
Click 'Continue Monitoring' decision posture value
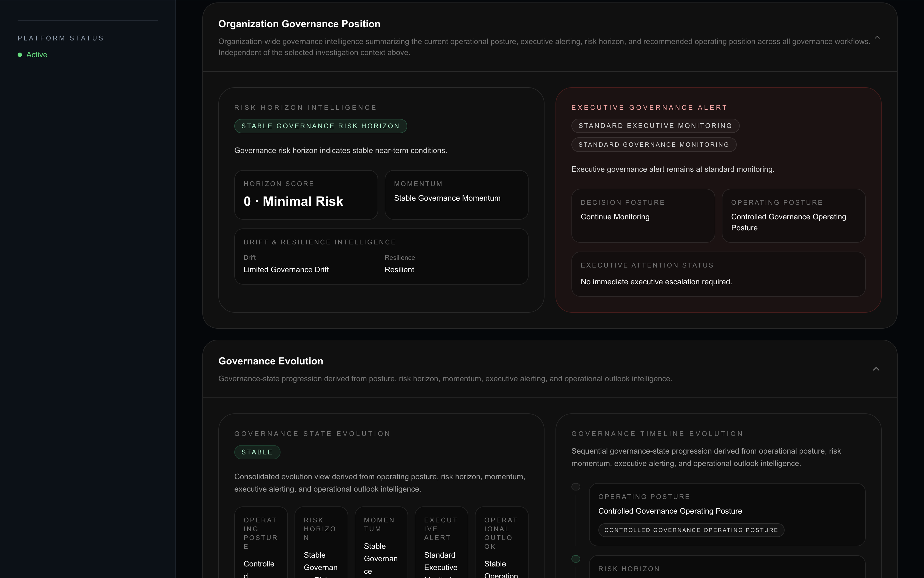point(615,217)
